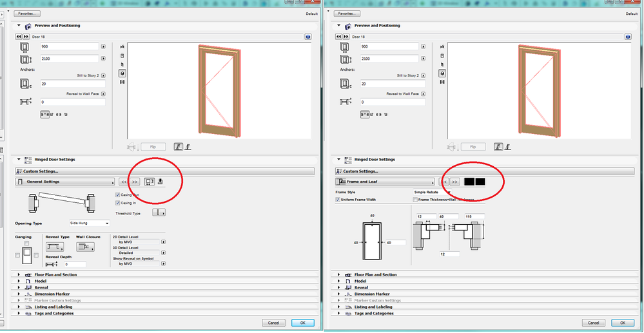This screenshot has width=644, height=333.
Task: Choose first opening orientation icon in left dialog
Action: tap(178, 146)
